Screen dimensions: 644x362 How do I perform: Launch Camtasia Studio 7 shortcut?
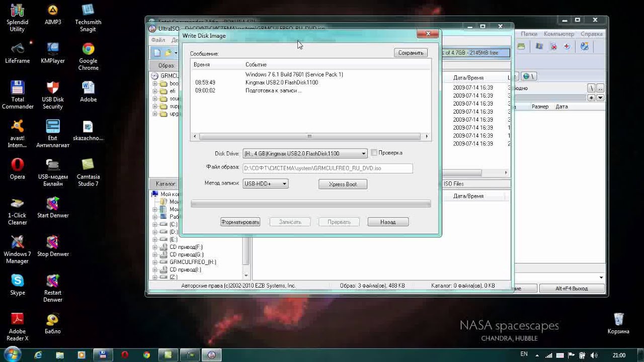point(88,172)
